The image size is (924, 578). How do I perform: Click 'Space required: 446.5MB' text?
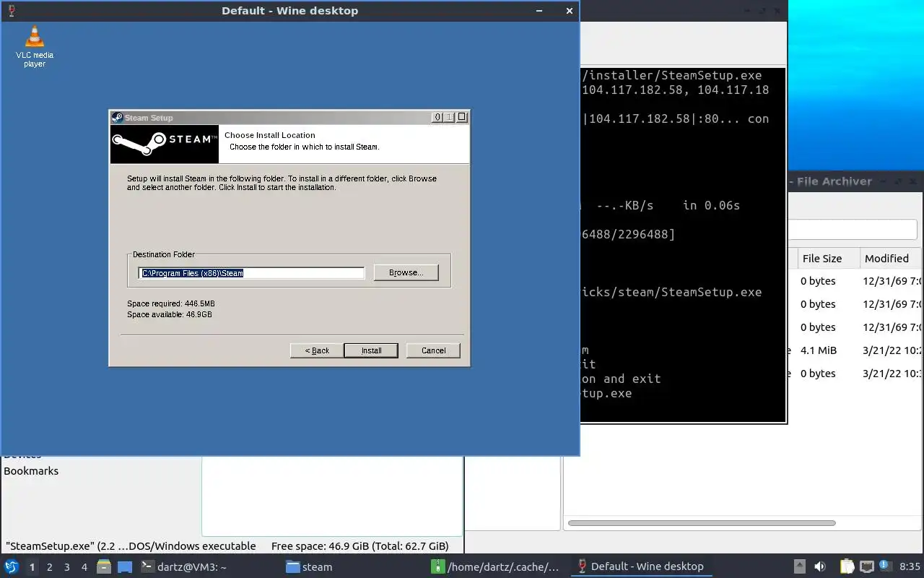[171, 304]
